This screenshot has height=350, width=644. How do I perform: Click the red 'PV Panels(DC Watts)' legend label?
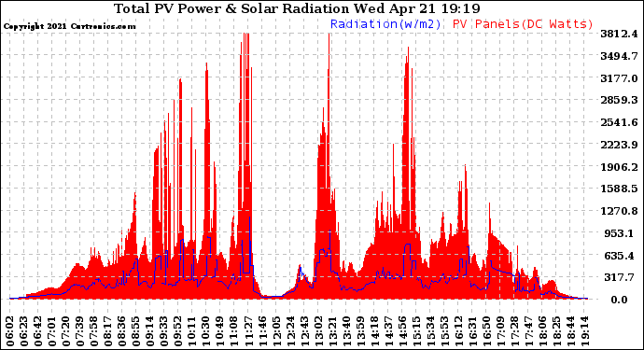click(x=523, y=24)
